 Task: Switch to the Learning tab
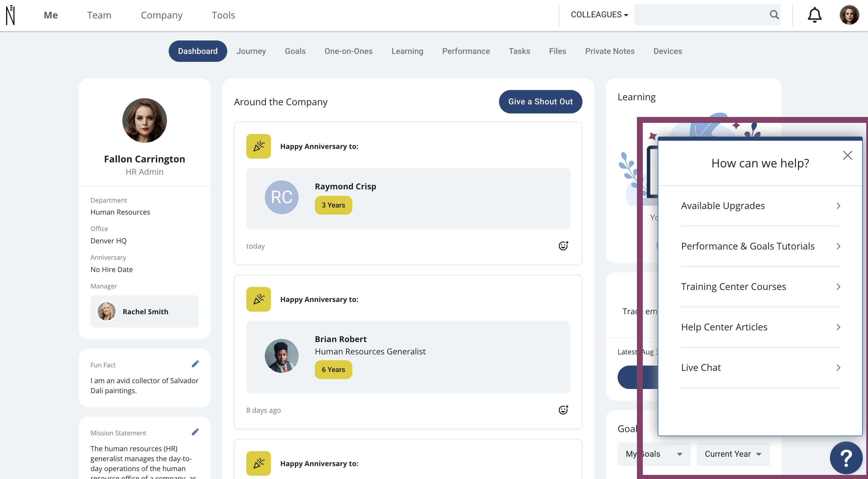pos(407,51)
